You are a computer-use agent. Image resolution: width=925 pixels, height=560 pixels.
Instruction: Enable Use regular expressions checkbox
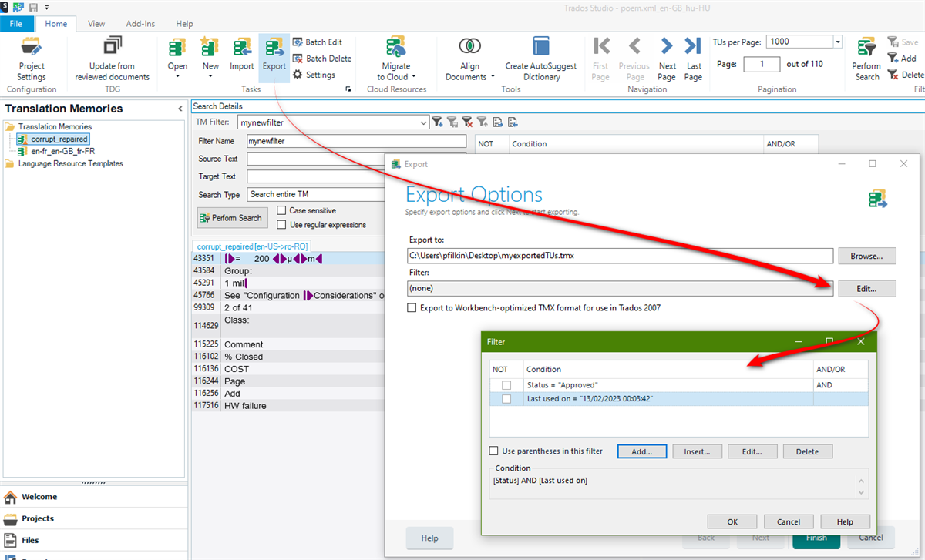pyautogui.click(x=281, y=225)
